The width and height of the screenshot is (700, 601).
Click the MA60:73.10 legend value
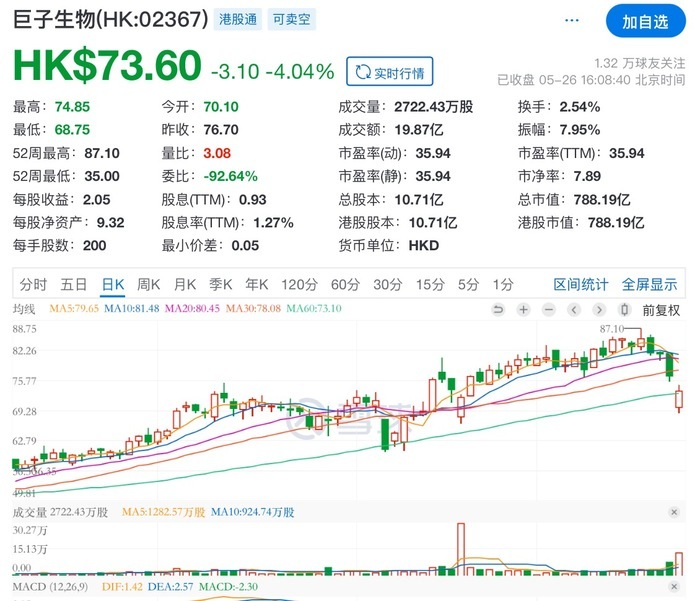coord(314,309)
